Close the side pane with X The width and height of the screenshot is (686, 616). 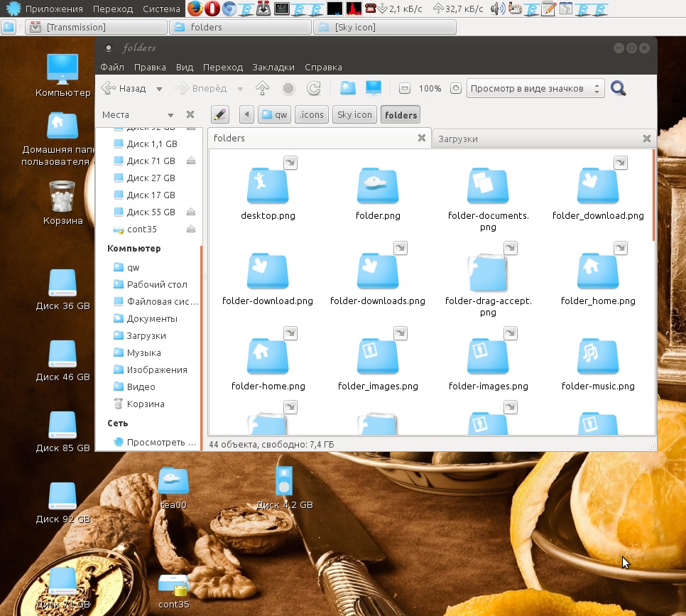[x=190, y=114]
